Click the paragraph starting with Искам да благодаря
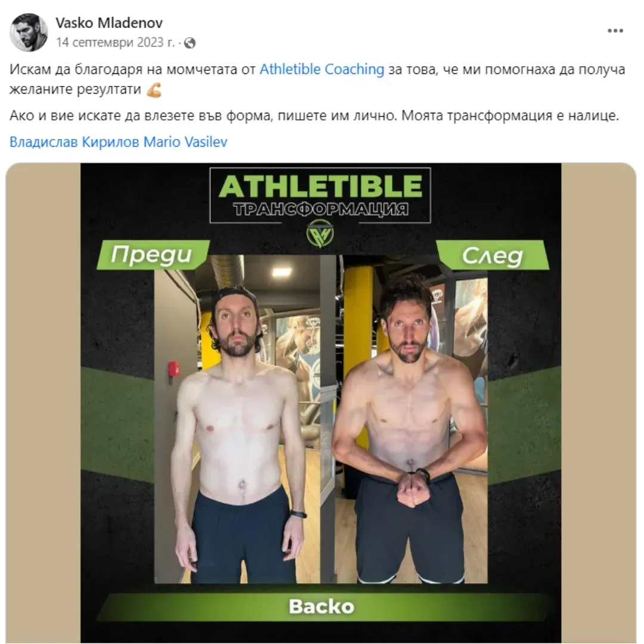644x644 pixels. [x=317, y=79]
